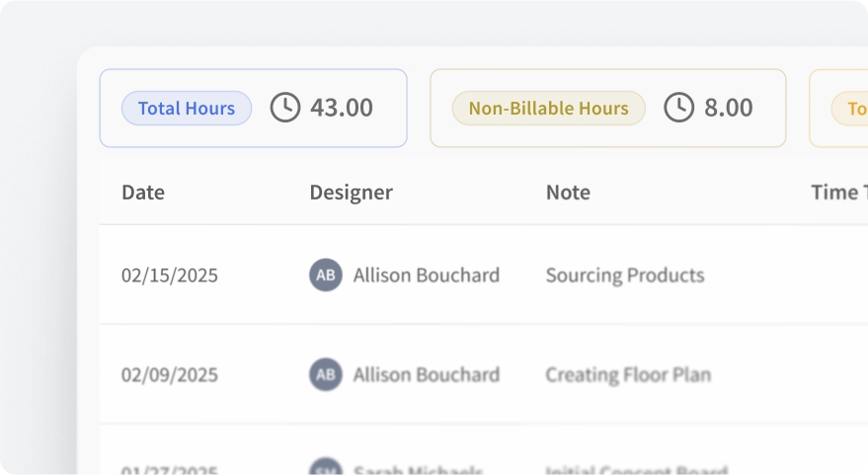The image size is (868, 475).
Task: Click Allison Bouchard name in Creating Floor Plan row
Action: coord(427,375)
